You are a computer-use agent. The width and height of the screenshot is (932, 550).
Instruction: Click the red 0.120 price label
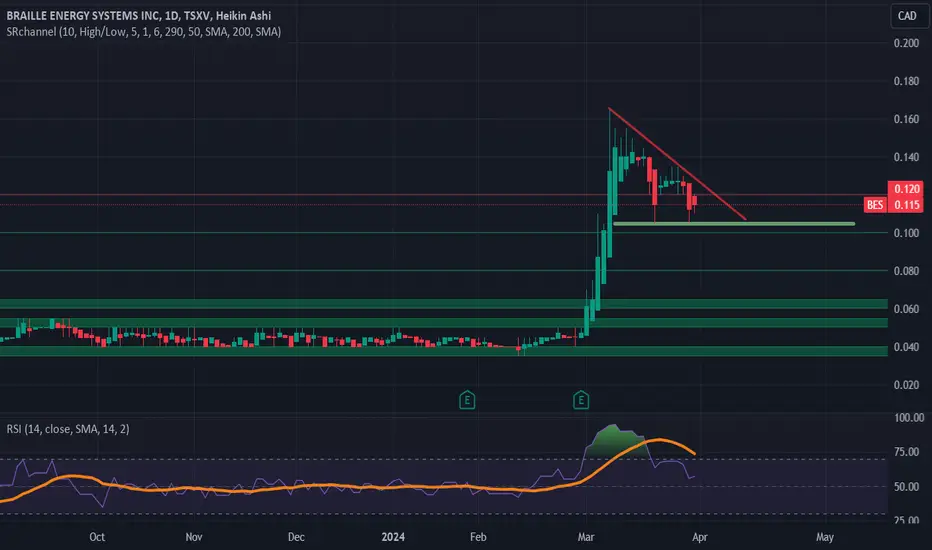[x=906, y=189]
